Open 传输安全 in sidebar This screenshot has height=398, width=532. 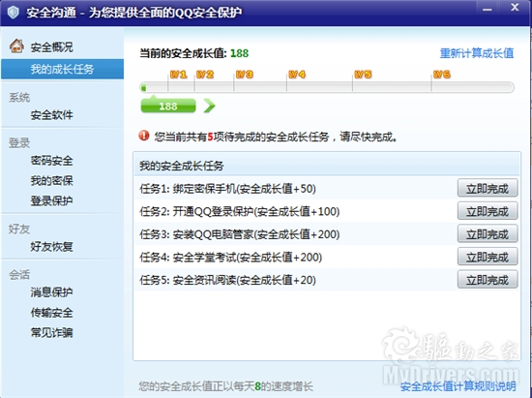click(x=51, y=313)
